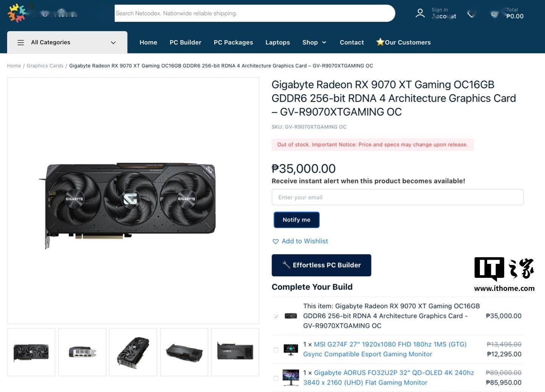Open the shopping cart total icon

(495, 14)
